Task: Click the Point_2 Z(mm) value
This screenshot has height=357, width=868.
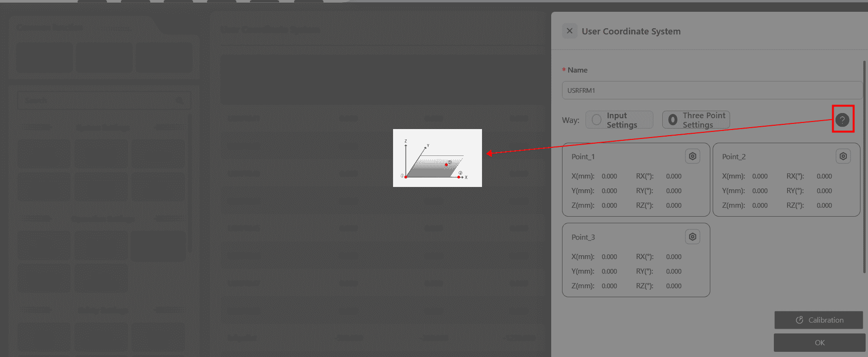Action: click(x=760, y=205)
